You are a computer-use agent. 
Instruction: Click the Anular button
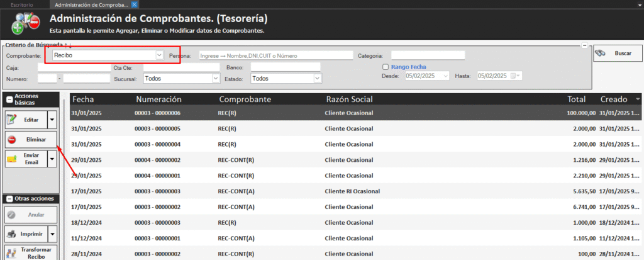[x=30, y=215]
